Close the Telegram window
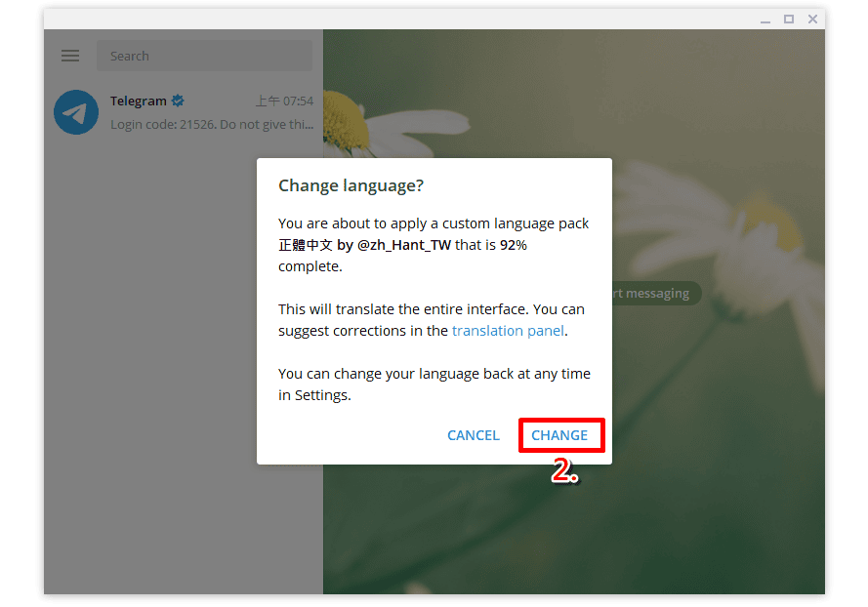868x607 pixels. click(x=812, y=20)
